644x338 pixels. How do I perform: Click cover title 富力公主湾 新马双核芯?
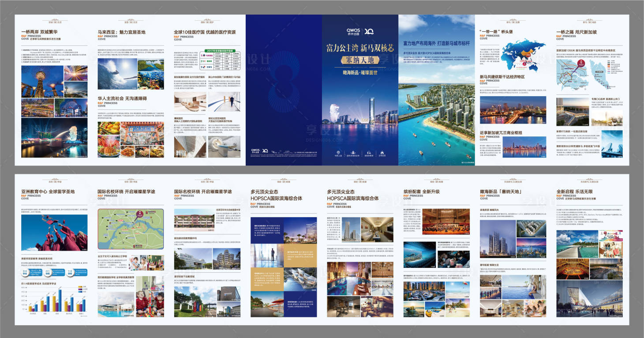(x=360, y=47)
